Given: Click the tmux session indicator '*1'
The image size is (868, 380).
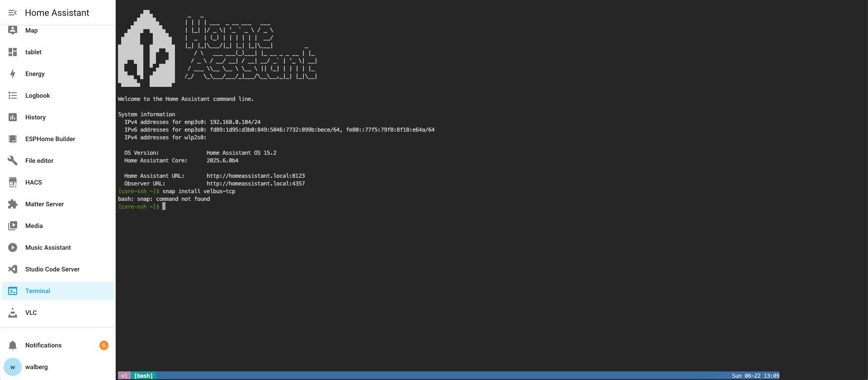Looking at the screenshot, I should tap(124, 375).
